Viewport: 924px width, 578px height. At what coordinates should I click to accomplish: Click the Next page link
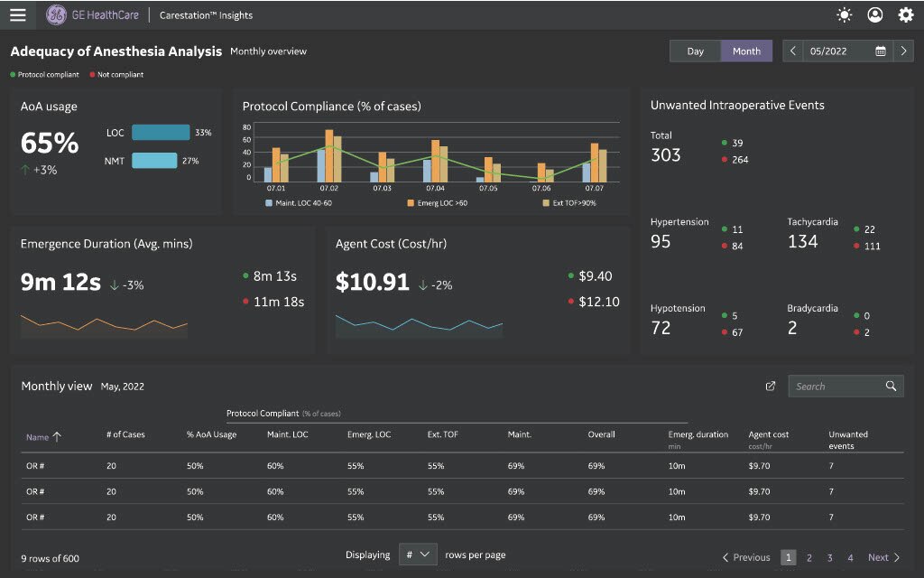coord(883,558)
